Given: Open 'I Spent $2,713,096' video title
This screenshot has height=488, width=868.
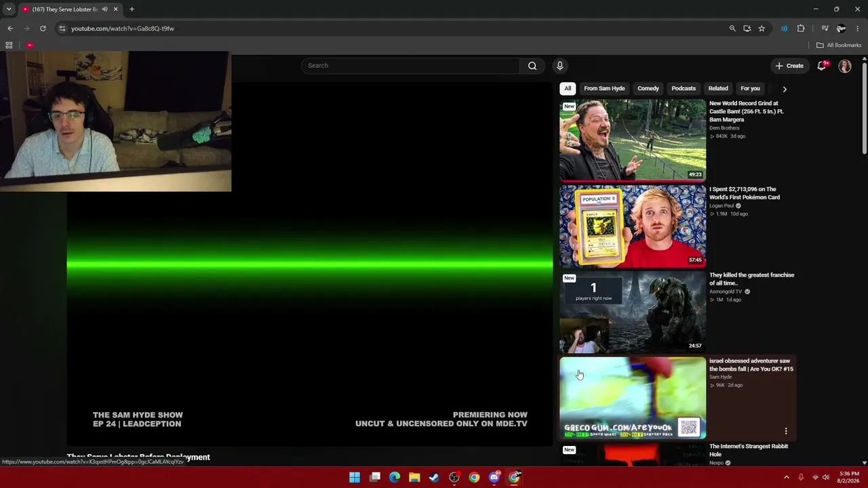Looking at the screenshot, I should 745,193.
